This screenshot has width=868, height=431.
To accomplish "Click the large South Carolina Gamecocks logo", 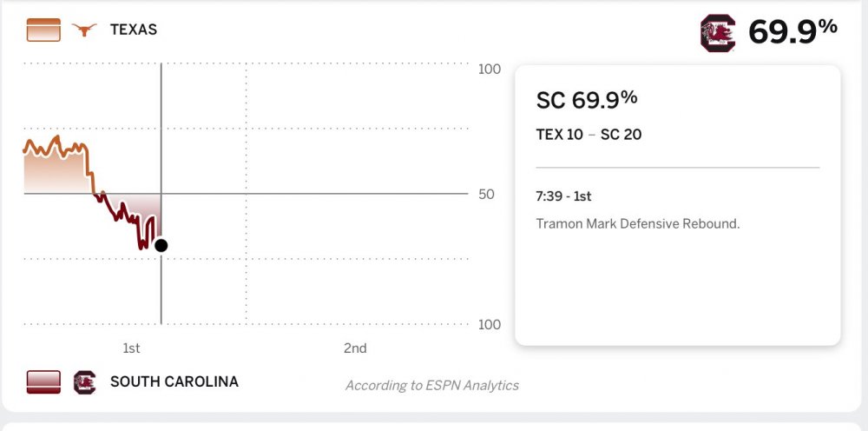I will click(718, 34).
